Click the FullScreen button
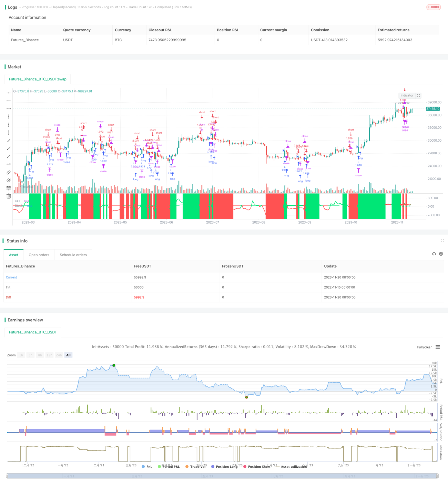The width and height of the screenshot is (448, 486). click(x=425, y=347)
